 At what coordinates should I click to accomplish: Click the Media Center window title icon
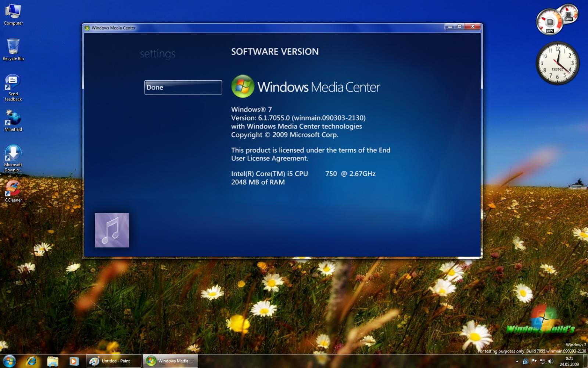87,28
